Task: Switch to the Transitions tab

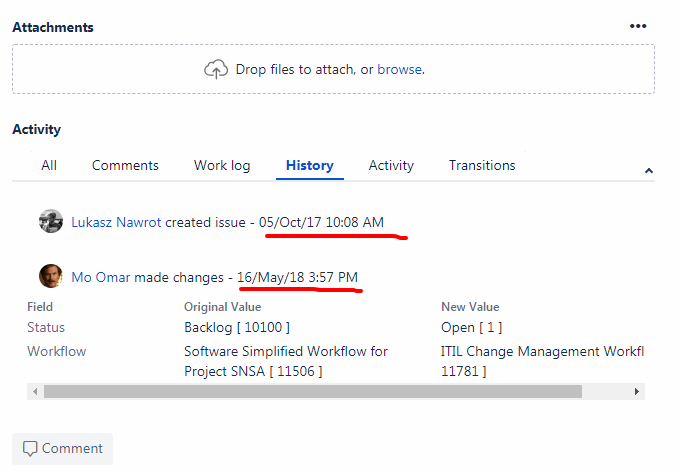Action: [482, 165]
